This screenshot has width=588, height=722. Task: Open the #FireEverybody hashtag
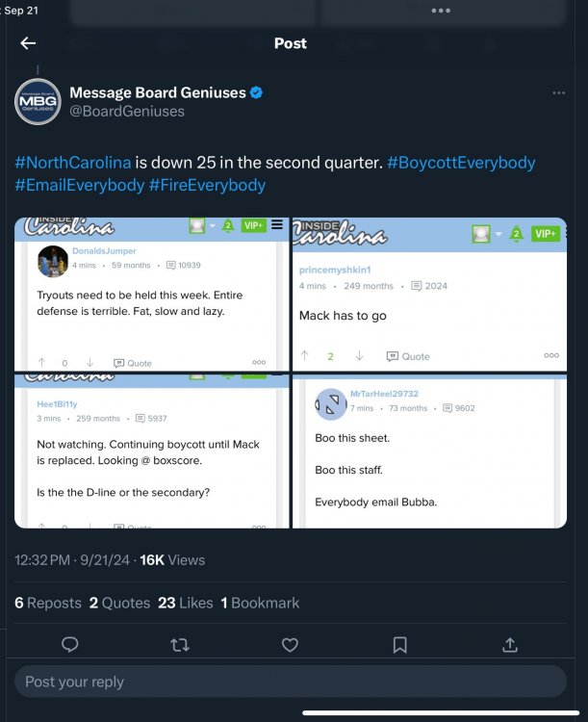[207, 185]
